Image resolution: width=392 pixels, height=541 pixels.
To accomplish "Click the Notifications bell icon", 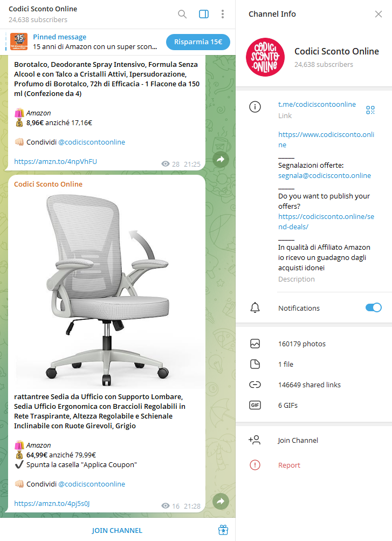I will pos(255,307).
